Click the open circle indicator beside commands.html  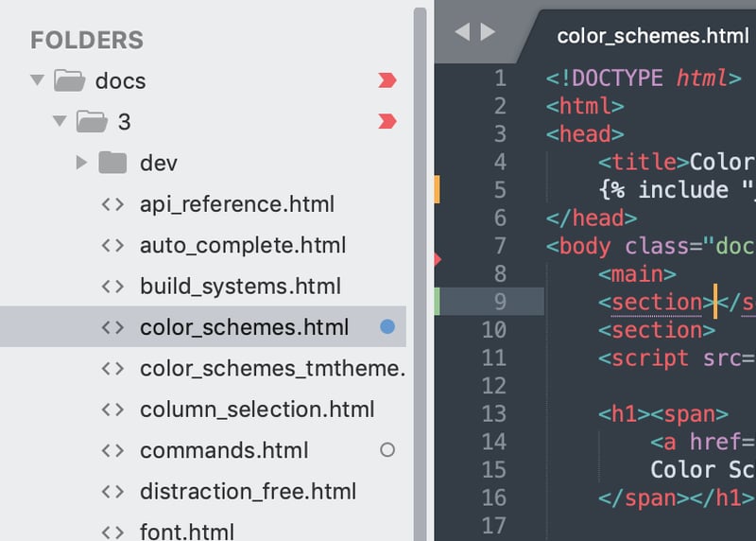pyautogui.click(x=387, y=450)
